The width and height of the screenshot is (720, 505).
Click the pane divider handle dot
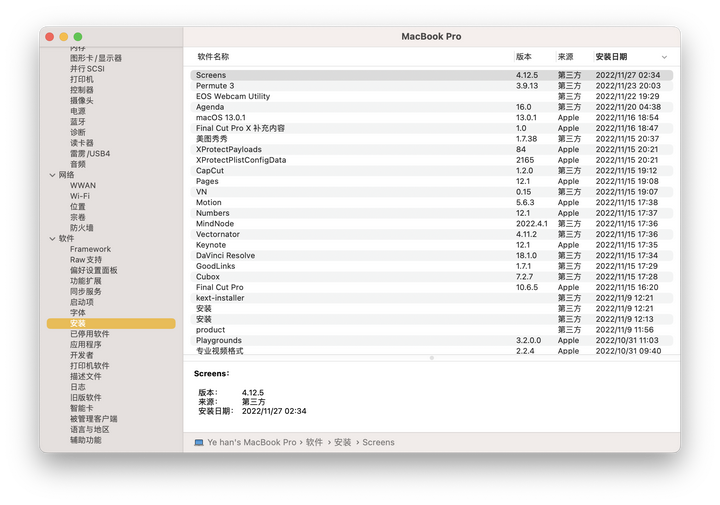[432, 358]
